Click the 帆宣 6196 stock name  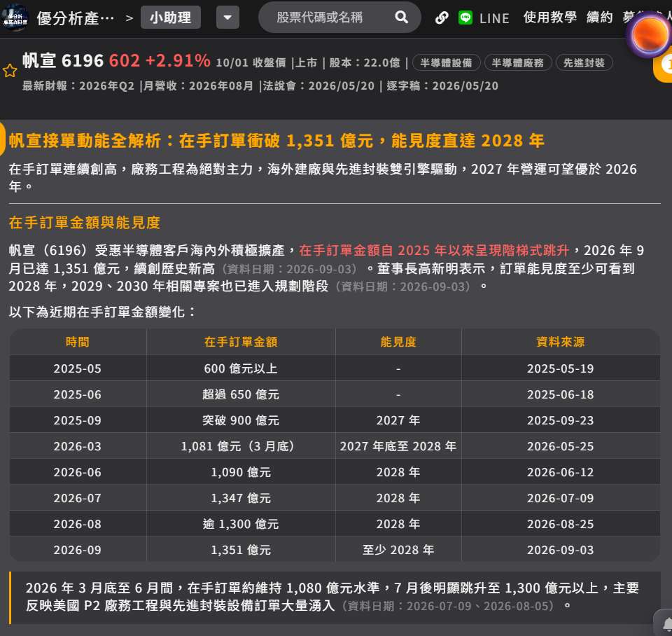63,60
